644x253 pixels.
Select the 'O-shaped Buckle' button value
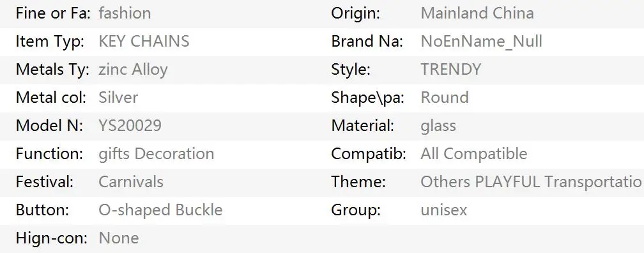(160, 210)
